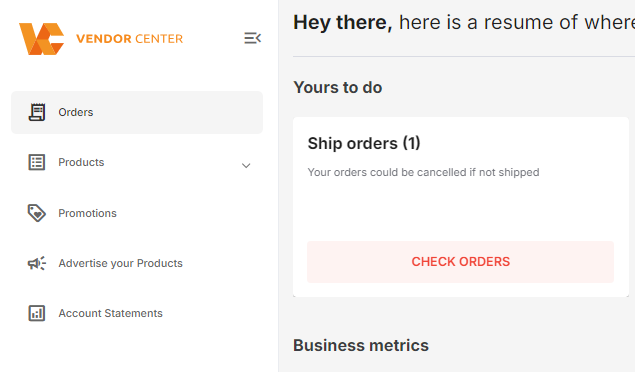The image size is (635, 372).
Task: Click the Promotions tag icon
Action: pyautogui.click(x=36, y=213)
